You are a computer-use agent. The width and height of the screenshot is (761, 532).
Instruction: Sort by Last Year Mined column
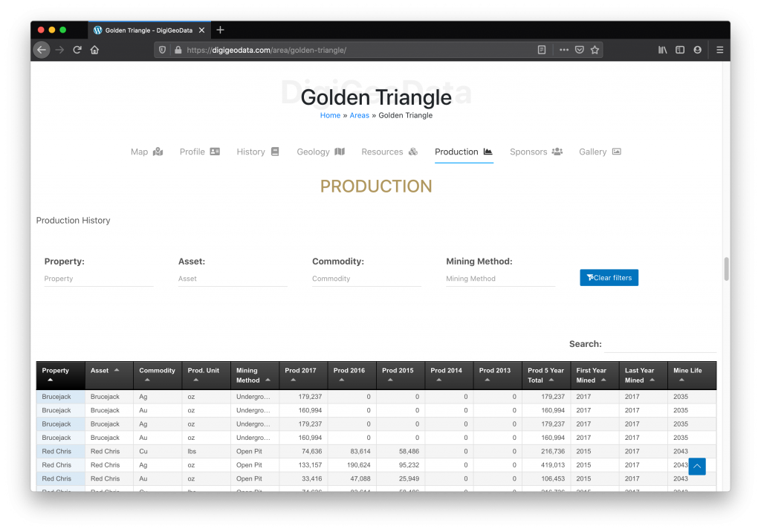pyautogui.click(x=643, y=375)
